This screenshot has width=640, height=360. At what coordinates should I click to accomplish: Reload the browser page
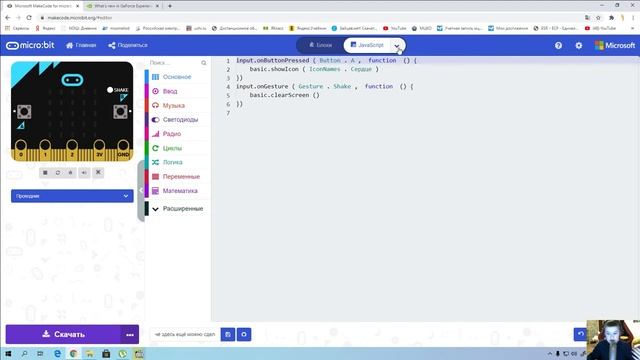tap(29, 18)
